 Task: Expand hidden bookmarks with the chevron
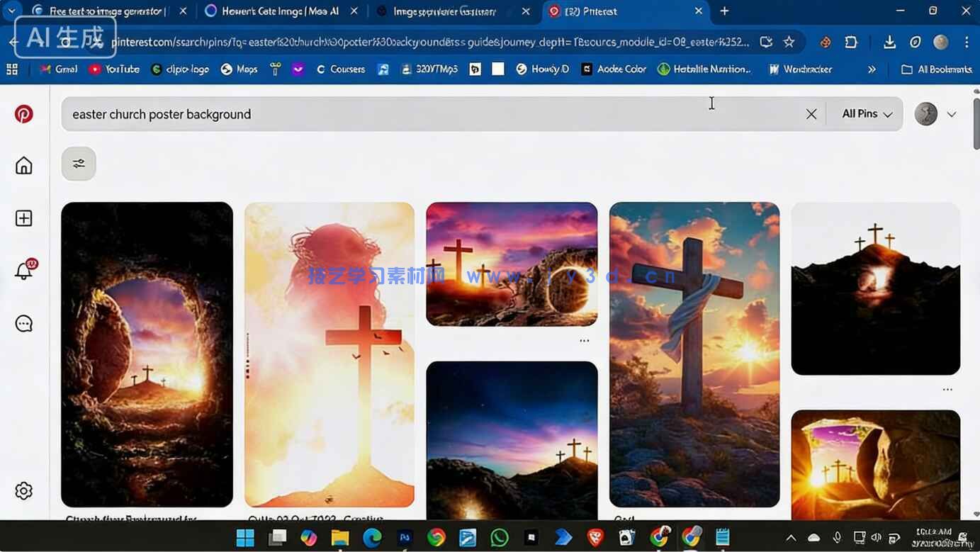coord(872,69)
